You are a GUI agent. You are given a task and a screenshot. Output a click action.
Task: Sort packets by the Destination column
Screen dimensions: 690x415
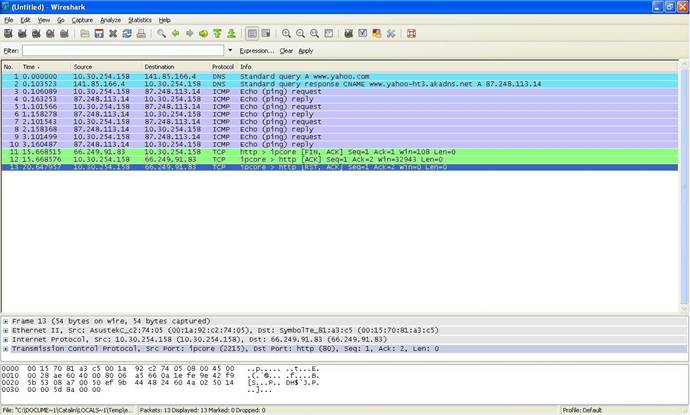tap(175, 67)
